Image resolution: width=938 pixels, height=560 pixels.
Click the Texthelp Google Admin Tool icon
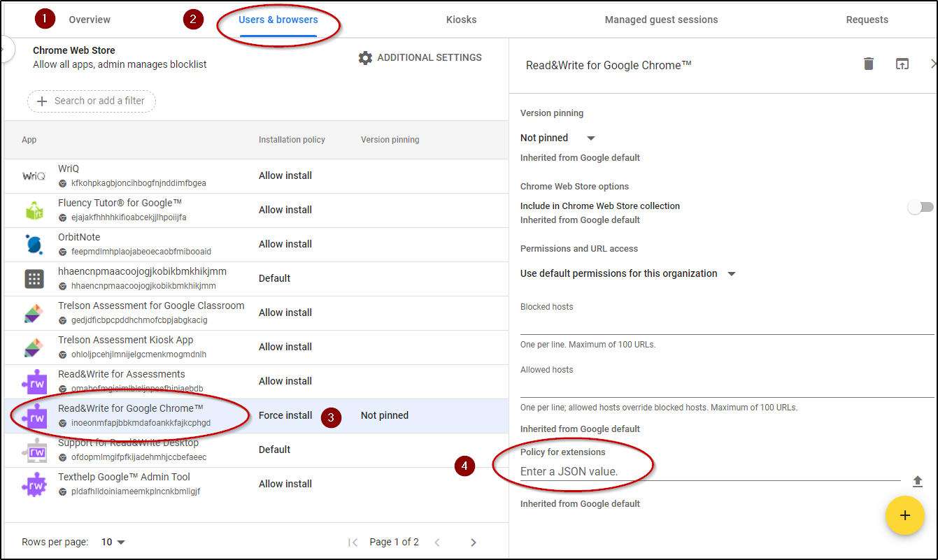click(x=34, y=484)
